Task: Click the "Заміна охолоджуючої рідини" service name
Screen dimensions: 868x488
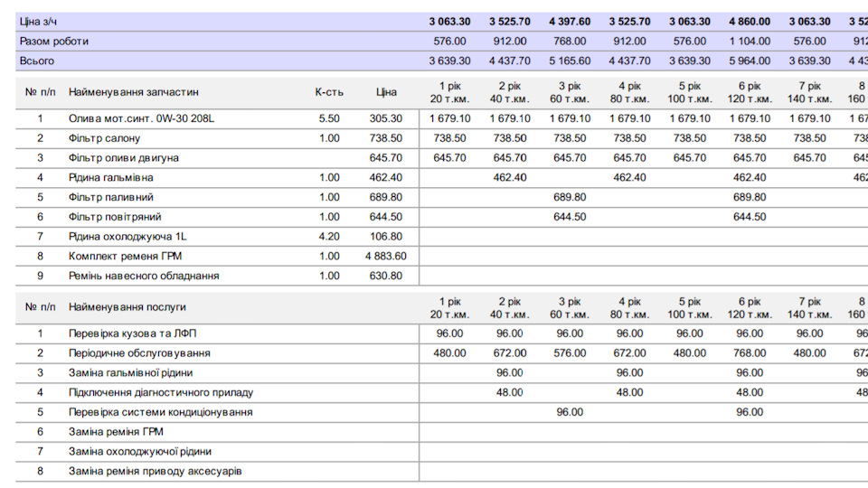Action: coord(140,452)
